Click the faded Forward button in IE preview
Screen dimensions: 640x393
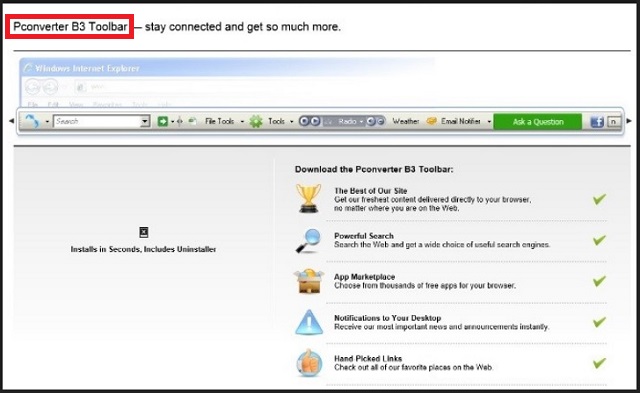point(50,87)
